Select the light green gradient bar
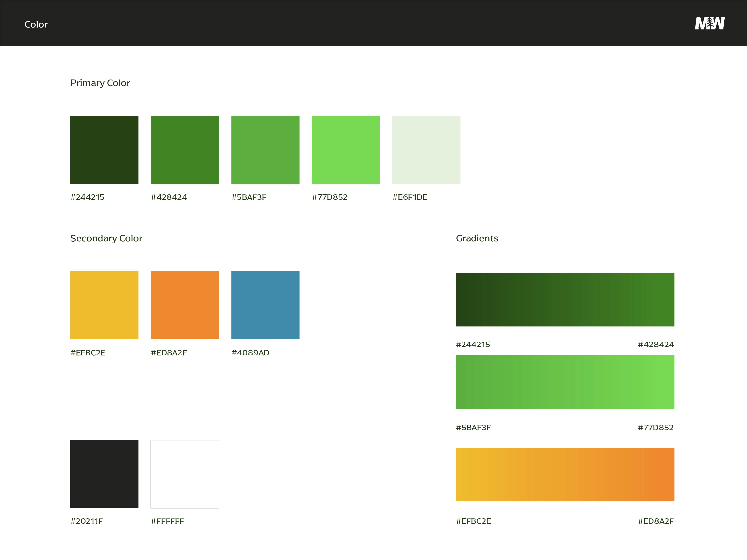747x560 pixels. click(x=565, y=382)
